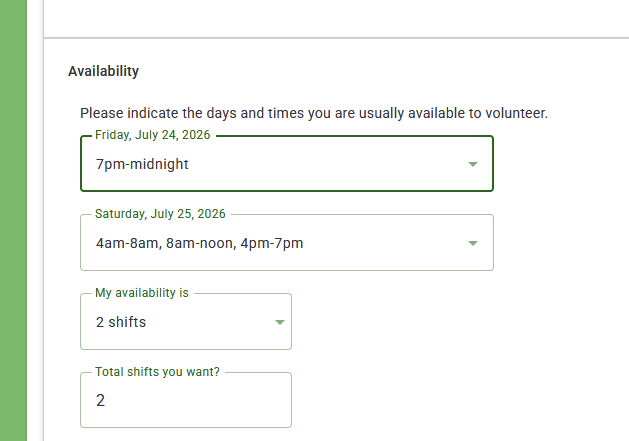The width and height of the screenshot is (629, 441).
Task: Click the empty card area above Availability
Action: point(336,18)
